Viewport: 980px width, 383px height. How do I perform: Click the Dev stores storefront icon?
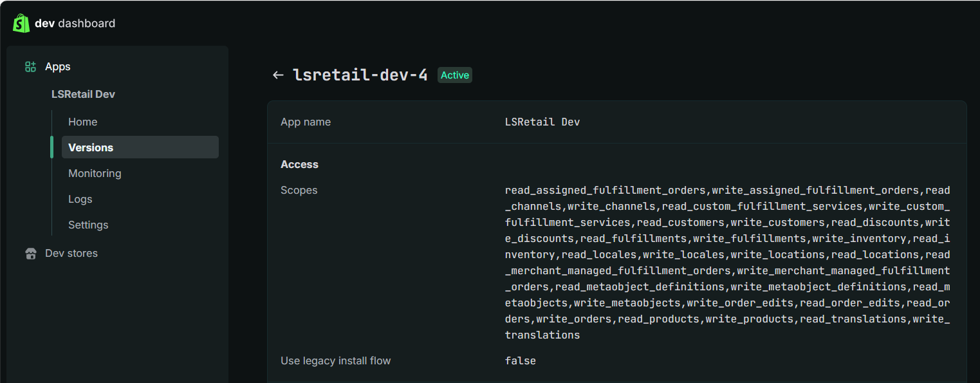click(x=30, y=254)
